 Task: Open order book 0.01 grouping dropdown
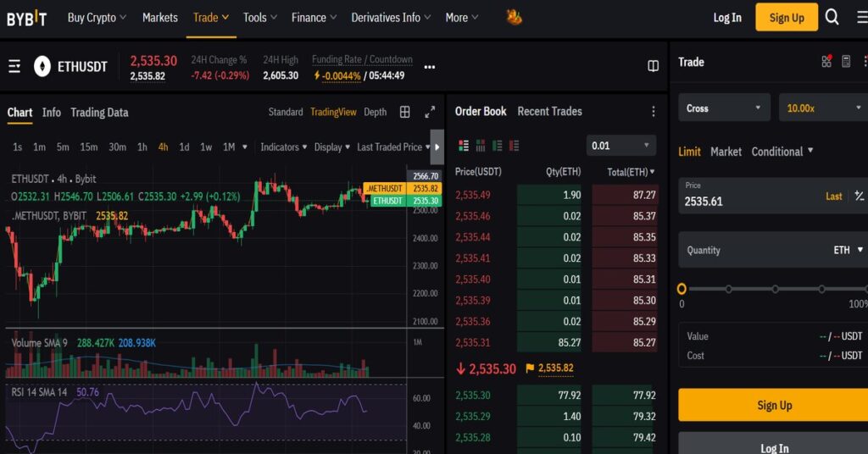[621, 146]
